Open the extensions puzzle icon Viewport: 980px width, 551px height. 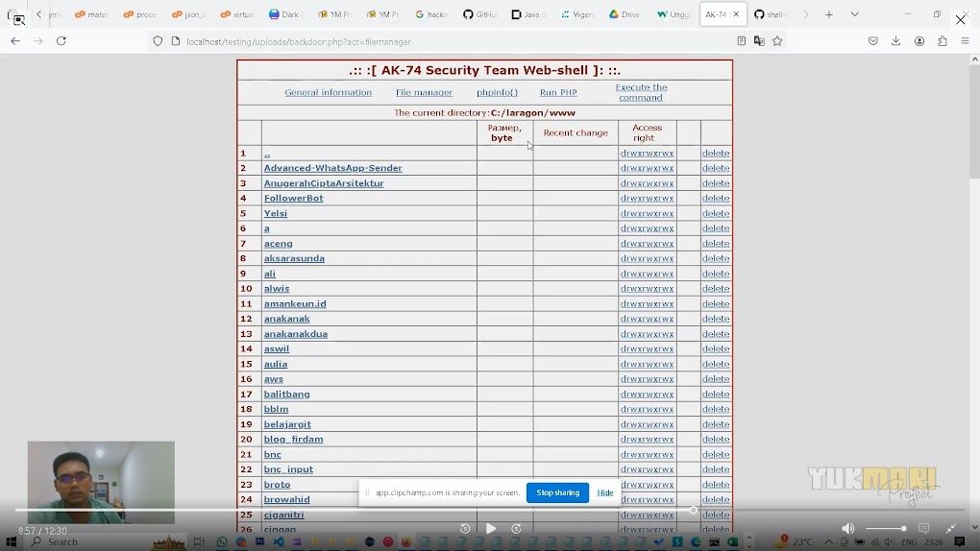[943, 41]
